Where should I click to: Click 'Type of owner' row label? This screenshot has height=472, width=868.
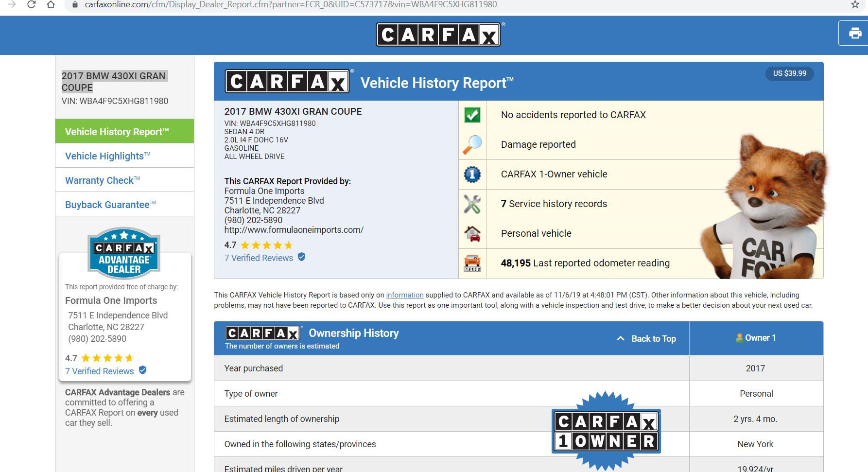point(251,394)
